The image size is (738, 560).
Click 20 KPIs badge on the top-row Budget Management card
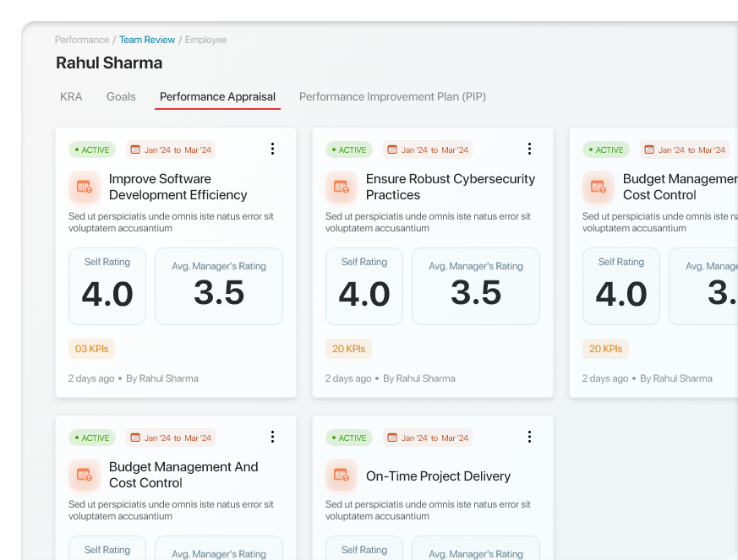(606, 349)
